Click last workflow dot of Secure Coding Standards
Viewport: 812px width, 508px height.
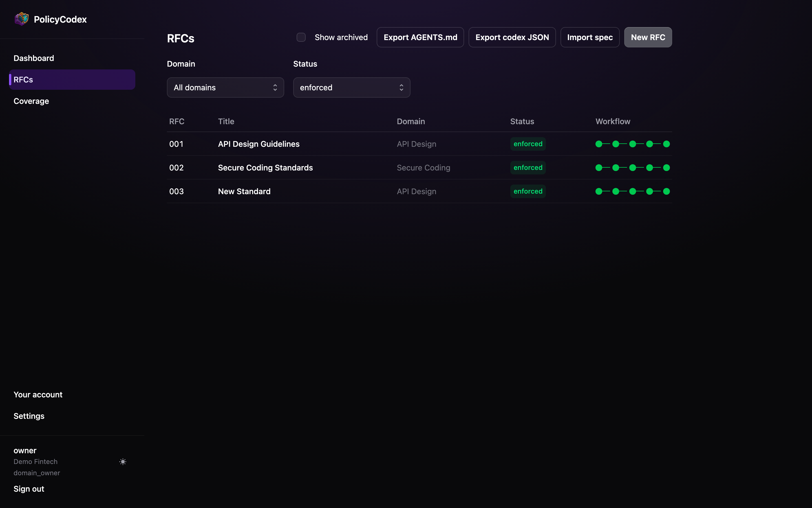click(667, 168)
